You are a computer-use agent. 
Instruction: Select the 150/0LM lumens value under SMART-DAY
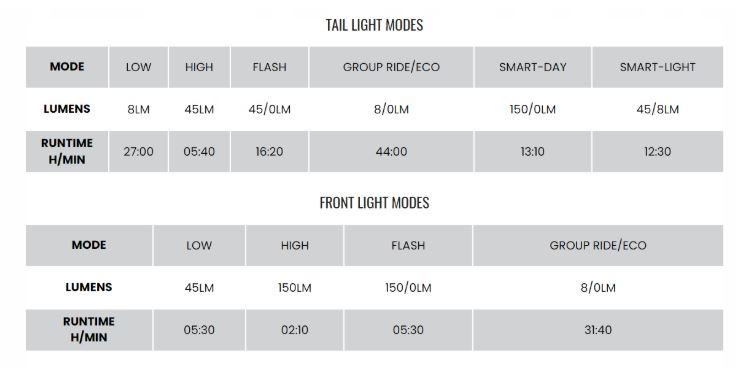[532, 110]
